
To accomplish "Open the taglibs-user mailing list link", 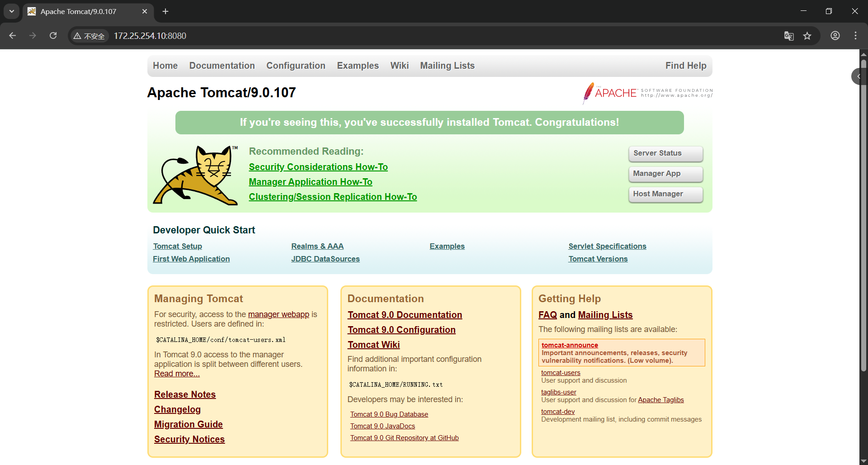I will pyautogui.click(x=559, y=392).
